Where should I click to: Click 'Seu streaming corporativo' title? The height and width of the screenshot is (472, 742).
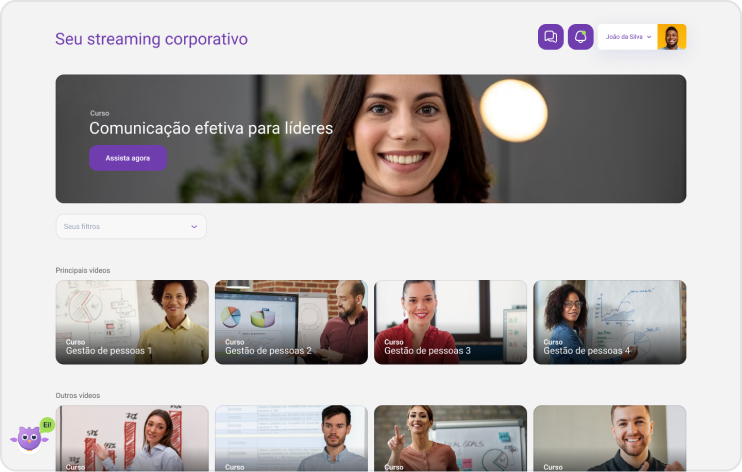tap(151, 39)
